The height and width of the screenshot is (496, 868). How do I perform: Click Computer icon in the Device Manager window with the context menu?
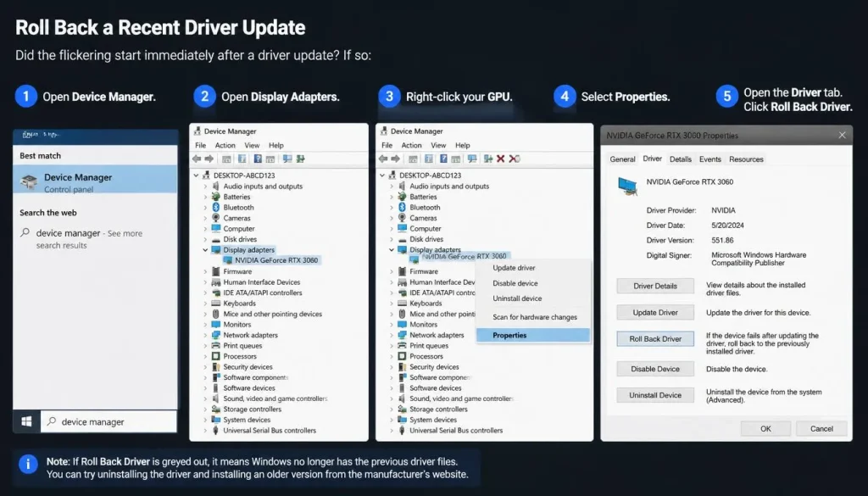[403, 228]
